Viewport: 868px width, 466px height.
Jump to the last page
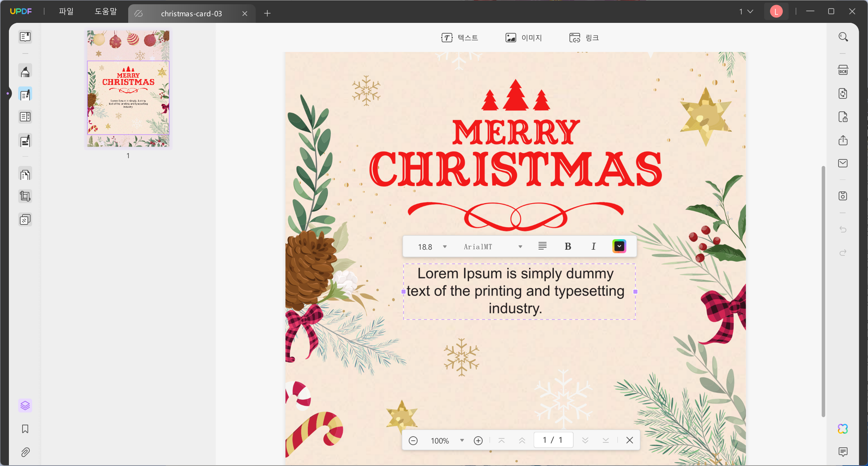606,440
